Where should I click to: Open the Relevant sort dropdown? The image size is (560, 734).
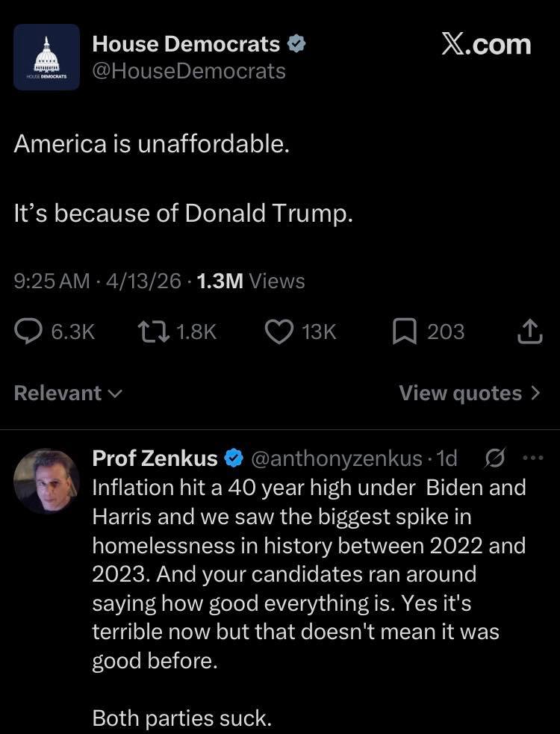[68, 394]
